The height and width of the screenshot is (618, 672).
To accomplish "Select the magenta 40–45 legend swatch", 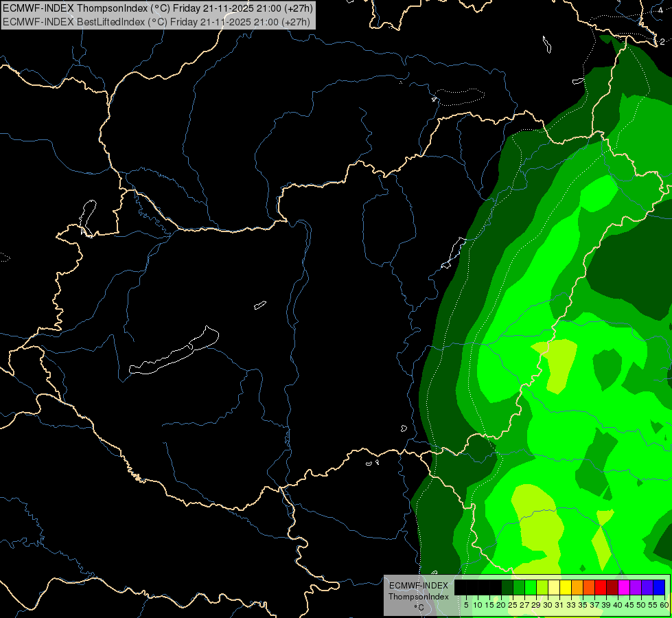I will pyautogui.click(x=624, y=587).
